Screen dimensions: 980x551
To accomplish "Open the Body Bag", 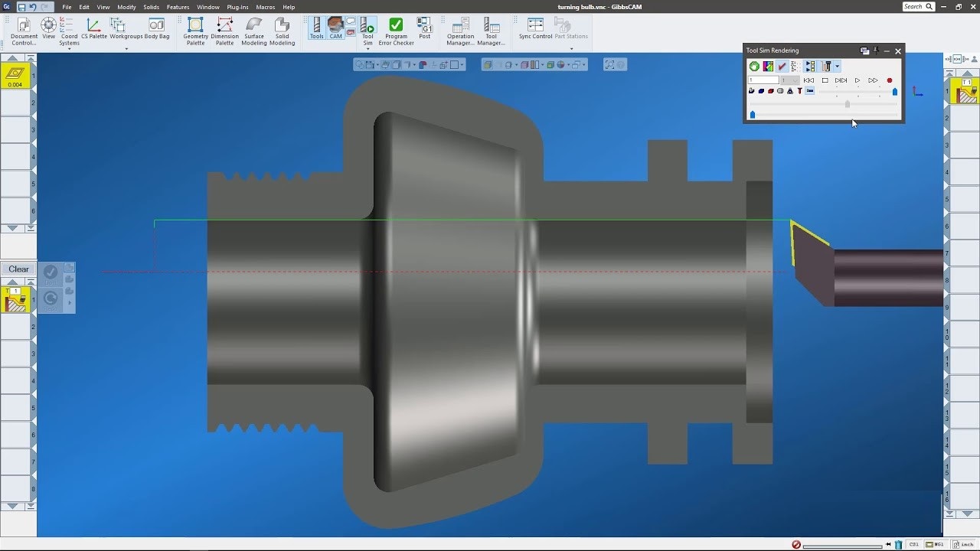I will coord(156,29).
